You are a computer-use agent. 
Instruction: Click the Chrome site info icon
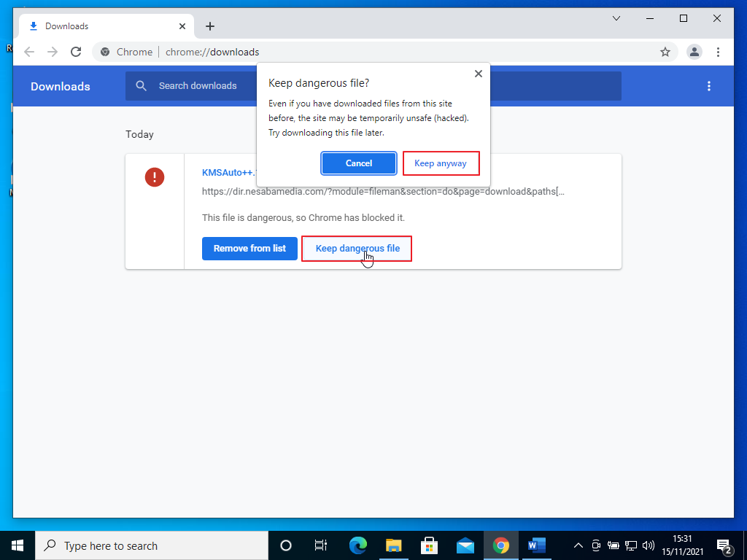[x=105, y=52]
